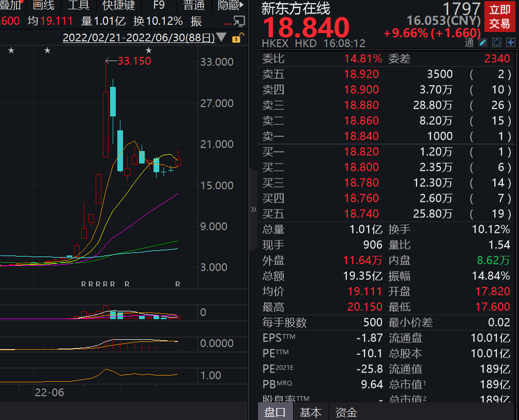
Task: Click the 内盘 value 8.62万
Action: pyautogui.click(x=493, y=260)
